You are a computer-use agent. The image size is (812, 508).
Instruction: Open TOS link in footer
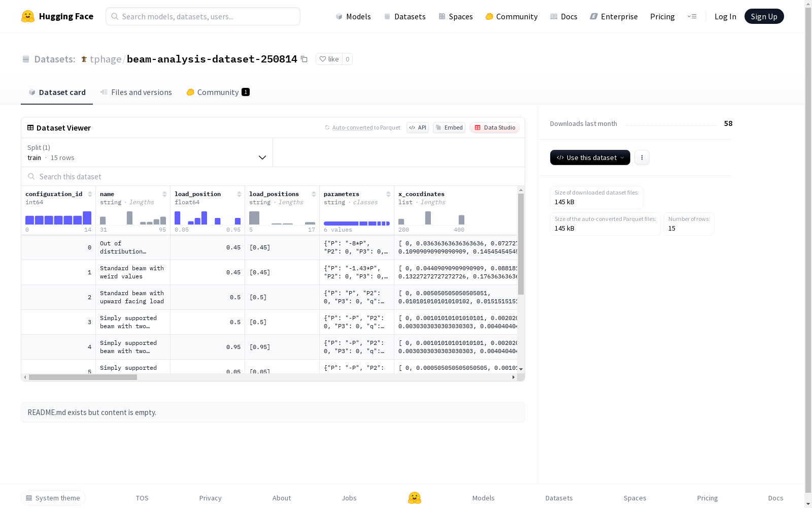[142, 498]
